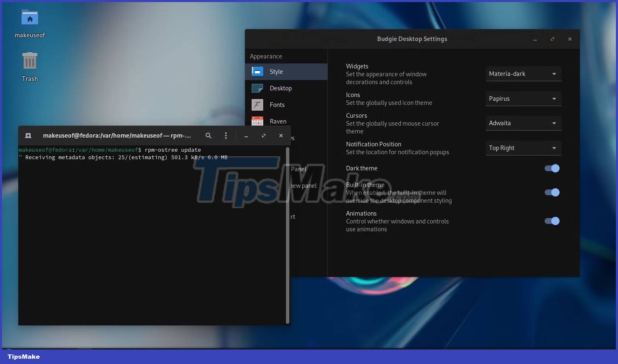Open the Materia-dark Widgets theme dropdown

(523, 74)
